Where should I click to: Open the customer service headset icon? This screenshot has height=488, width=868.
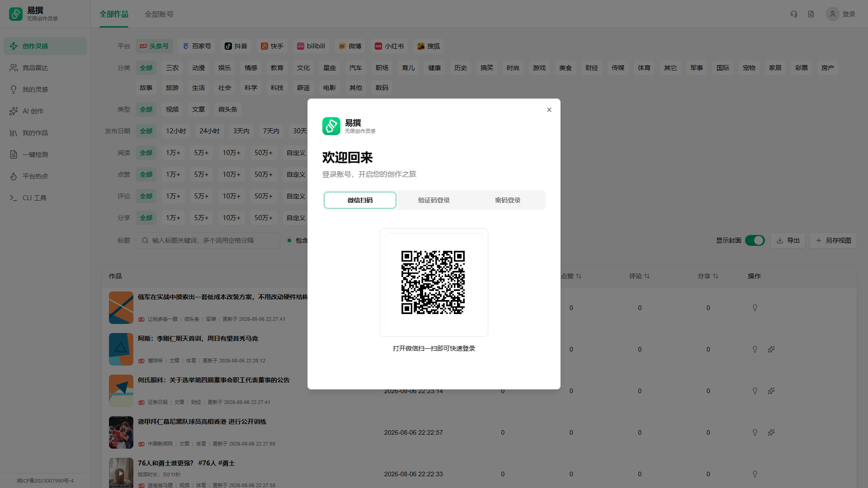point(794,14)
